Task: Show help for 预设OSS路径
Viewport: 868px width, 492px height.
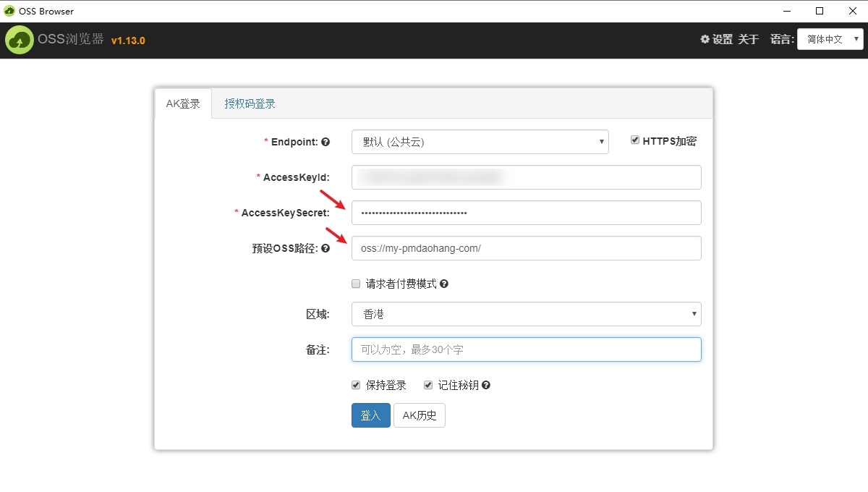Action: [325, 248]
